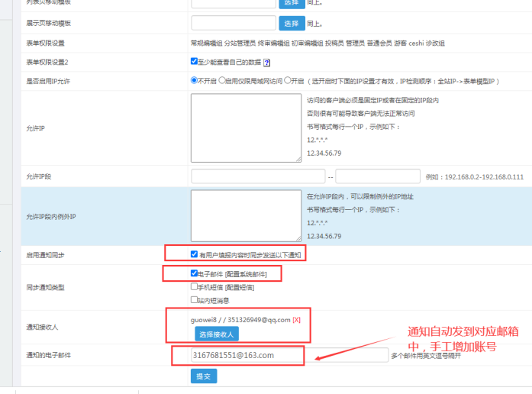Submit the form with 提交 button

[x=204, y=376]
